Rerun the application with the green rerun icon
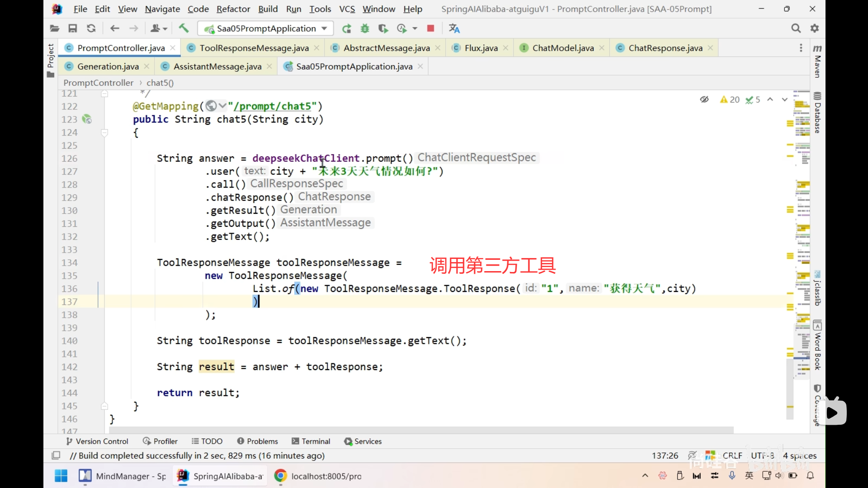 (347, 28)
